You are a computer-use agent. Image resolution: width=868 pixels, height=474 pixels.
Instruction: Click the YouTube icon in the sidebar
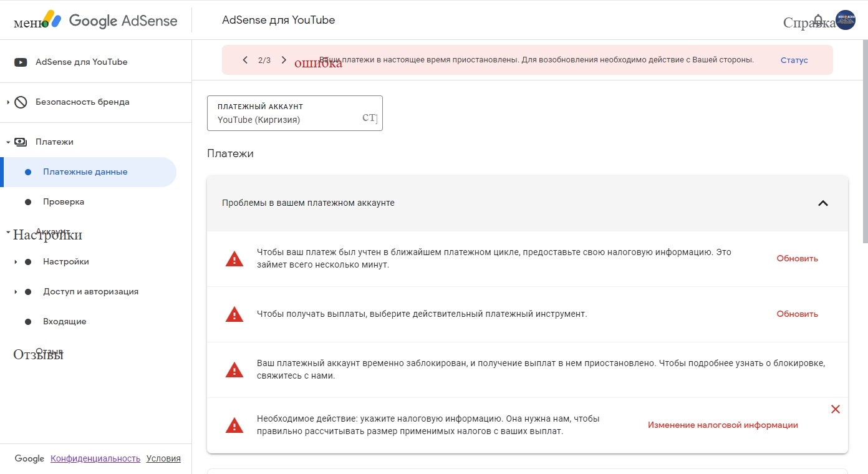click(21, 62)
